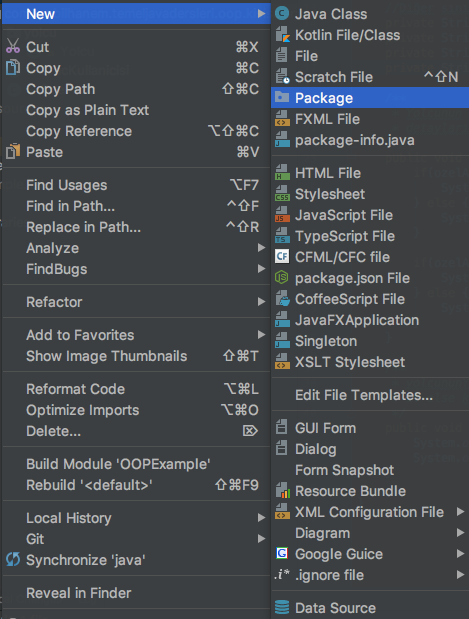Viewport: 469px width, 619px height.
Task: Click the TypeScript File TS icon
Action: pyautogui.click(x=282, y=236)
